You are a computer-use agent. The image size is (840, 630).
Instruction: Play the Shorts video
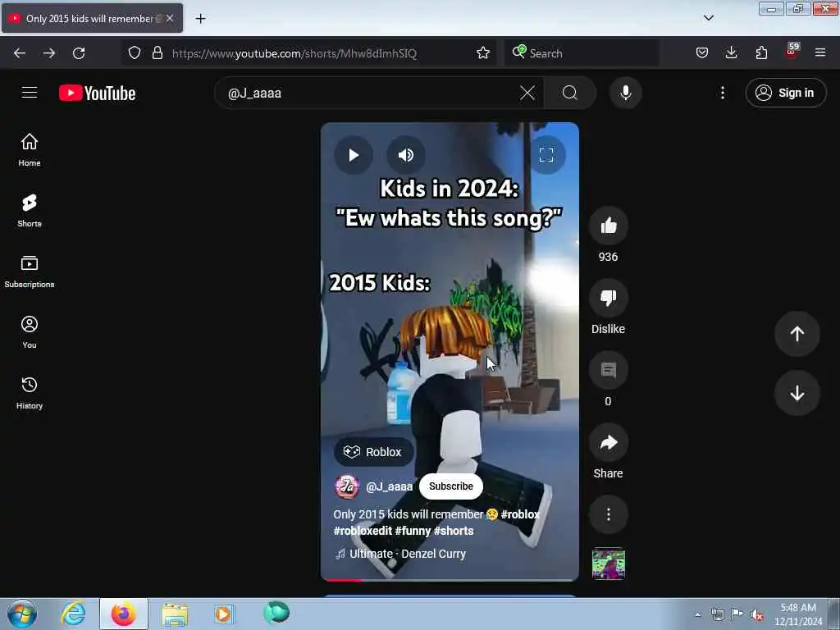point(354,155)
